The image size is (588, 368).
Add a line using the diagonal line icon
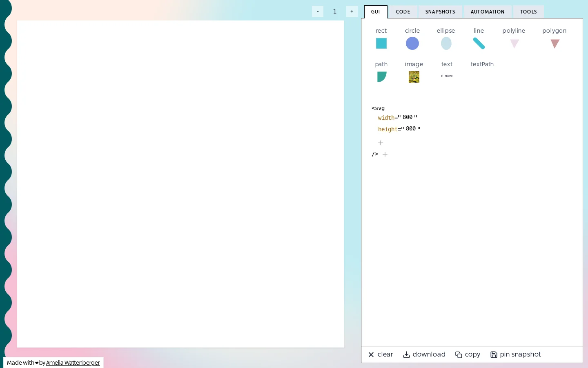[x=479, y=43]
